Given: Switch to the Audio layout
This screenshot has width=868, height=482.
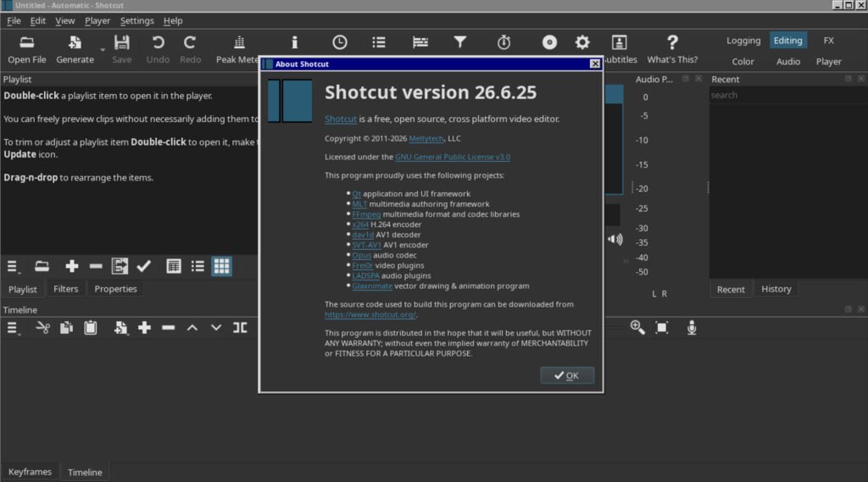Looking at the screenshot, I should 787,62.
